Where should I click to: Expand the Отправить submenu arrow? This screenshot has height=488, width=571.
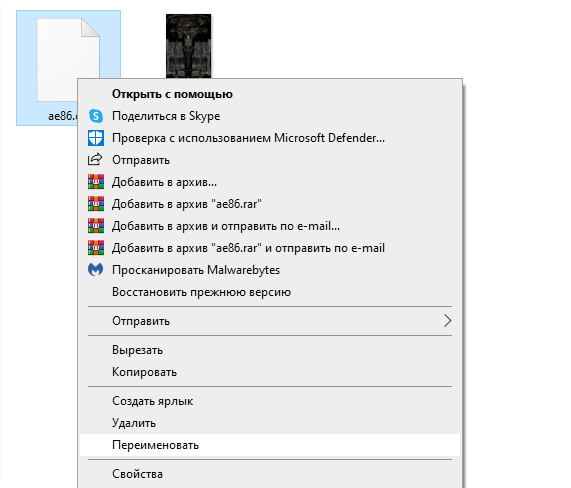pos(448,321)
